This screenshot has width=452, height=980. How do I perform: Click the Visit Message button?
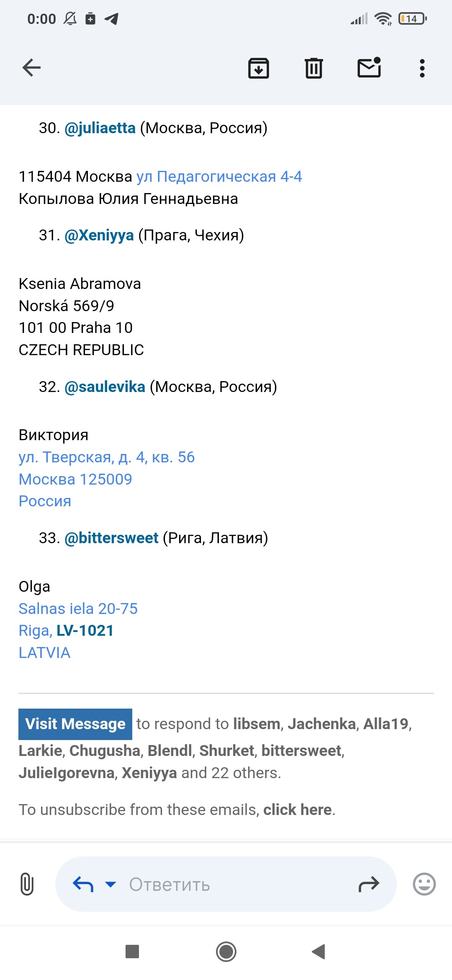(x=75, y=724)
